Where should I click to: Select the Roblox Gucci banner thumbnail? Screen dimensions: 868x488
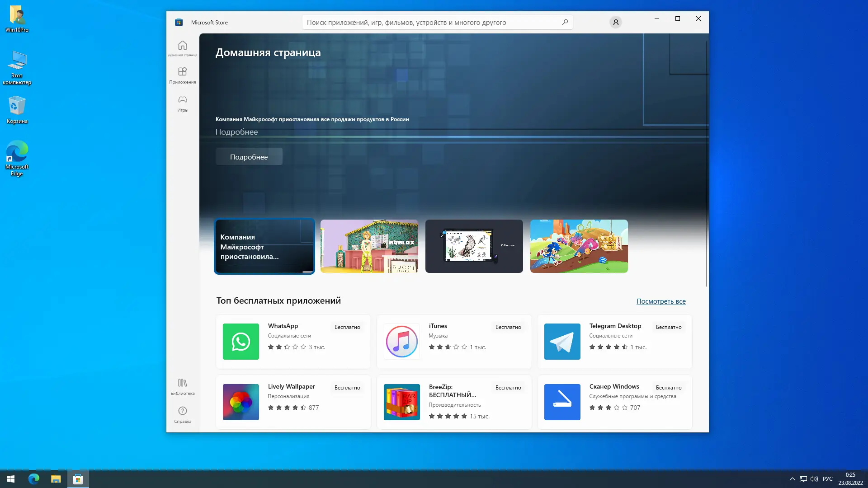369,246
